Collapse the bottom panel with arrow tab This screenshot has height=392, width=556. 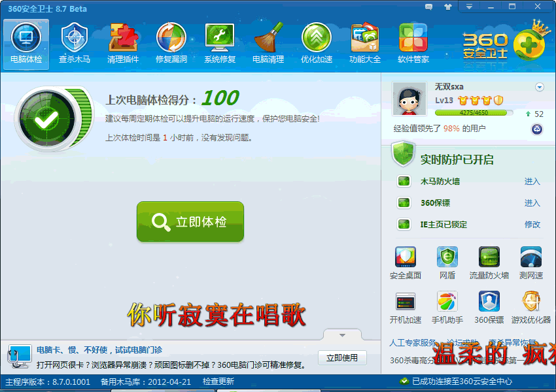coord(342,335)
